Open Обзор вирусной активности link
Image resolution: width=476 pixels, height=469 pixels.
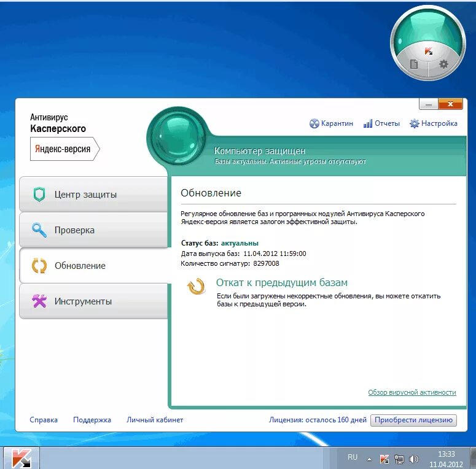coord(412,392)
